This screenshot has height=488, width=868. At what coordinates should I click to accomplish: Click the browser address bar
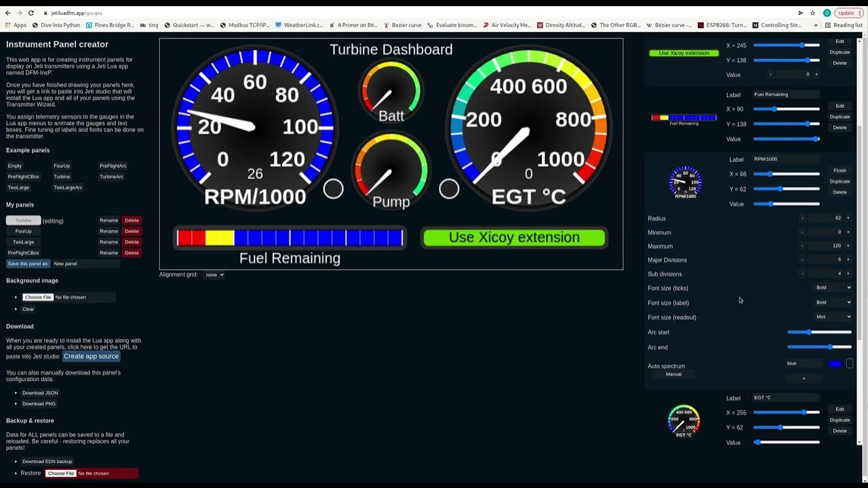pyautogui.click(x=420, y=13)
